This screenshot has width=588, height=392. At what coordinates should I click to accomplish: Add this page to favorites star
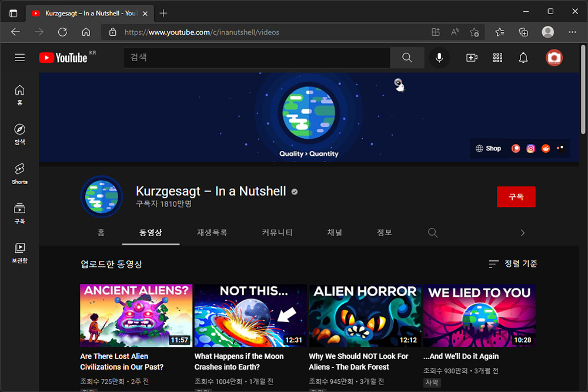(x=474, y=32)
